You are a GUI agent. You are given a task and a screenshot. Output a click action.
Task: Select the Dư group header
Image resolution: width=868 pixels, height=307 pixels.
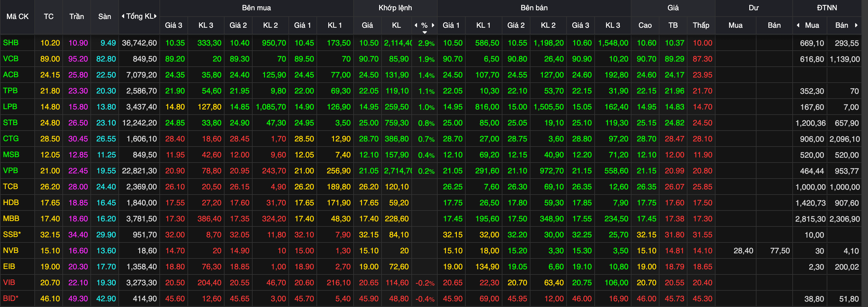(754, 8)
